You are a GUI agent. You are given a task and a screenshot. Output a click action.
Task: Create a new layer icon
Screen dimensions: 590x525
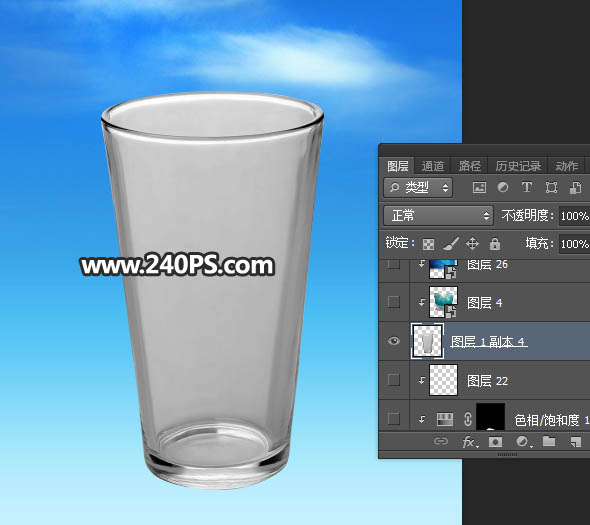(576, 442)
